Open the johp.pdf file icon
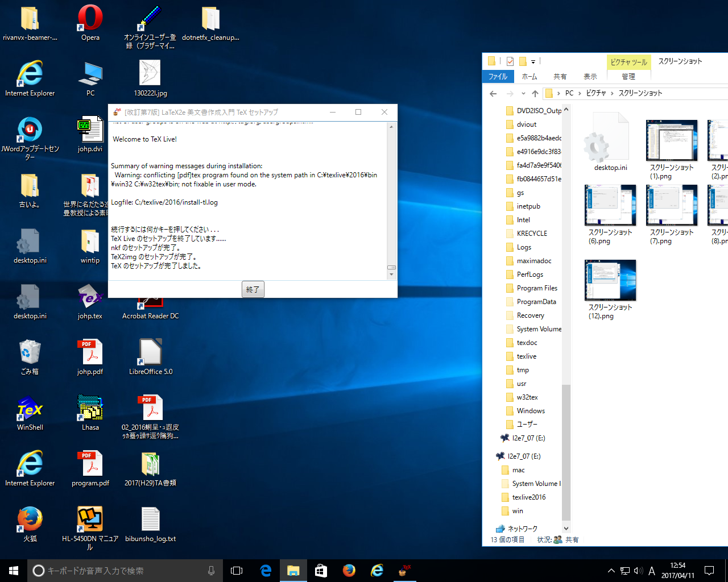Viewport: 728px width, 582px height. (x=90, y=357)
